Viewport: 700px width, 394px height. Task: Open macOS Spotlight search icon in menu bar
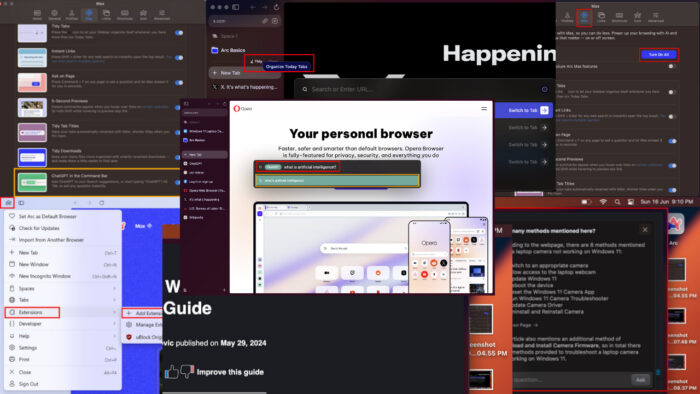click(617, 202)
